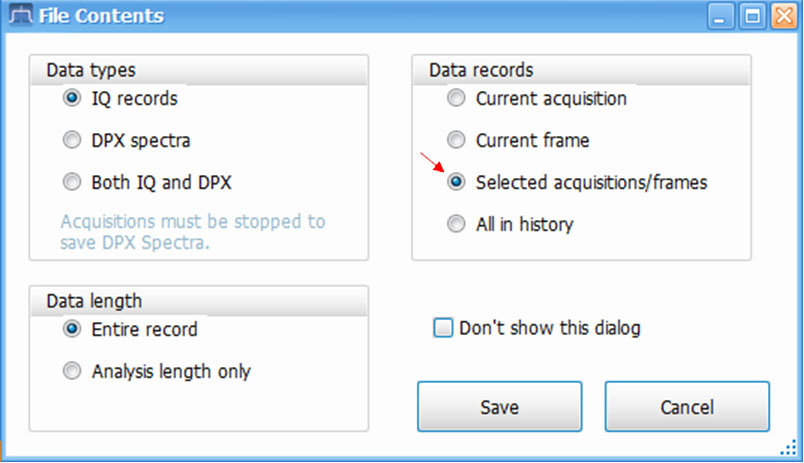Choose Selected acquisitions/frames radio button
804x463 pixels.
click(456, 183)
